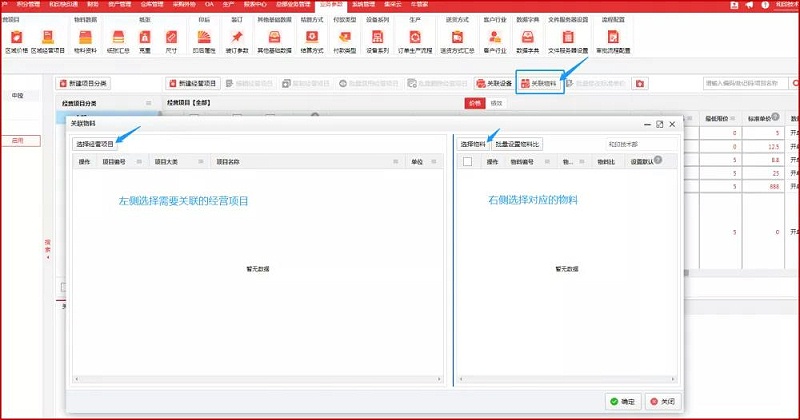Viewport: 800px width, 420px height.
Task: Open column menu of 经营项目分类 panel header
Action: coord(149,103)
